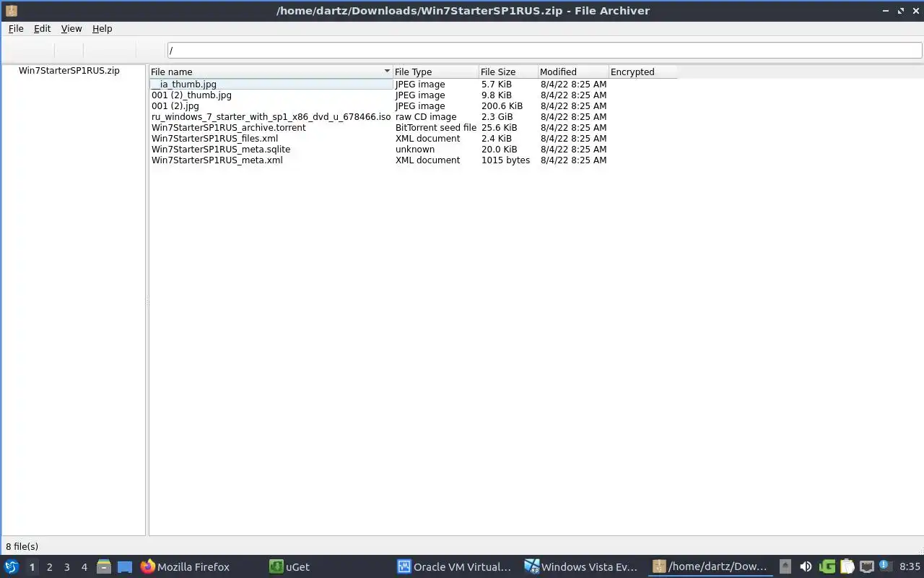This screenshot has width=924, height=578.
Task: Click the File Archiver taskbar button
Action: pyautogui.click(x=710, y=567)
